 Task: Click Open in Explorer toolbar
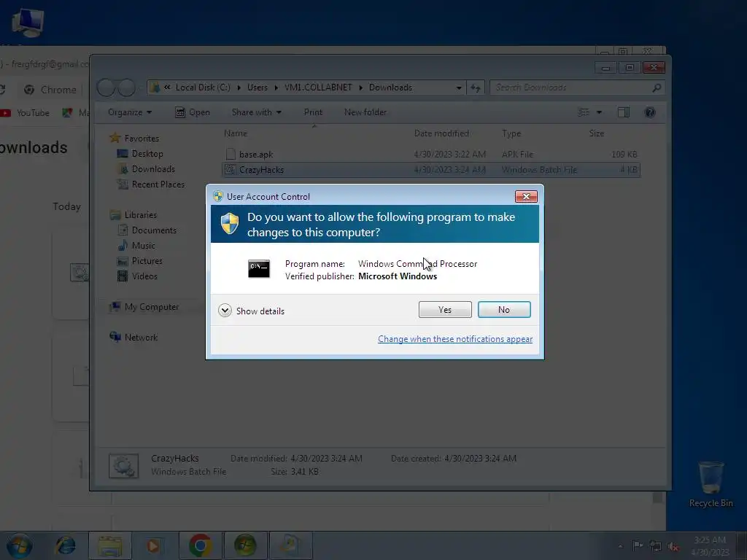(x=193, y=112)
